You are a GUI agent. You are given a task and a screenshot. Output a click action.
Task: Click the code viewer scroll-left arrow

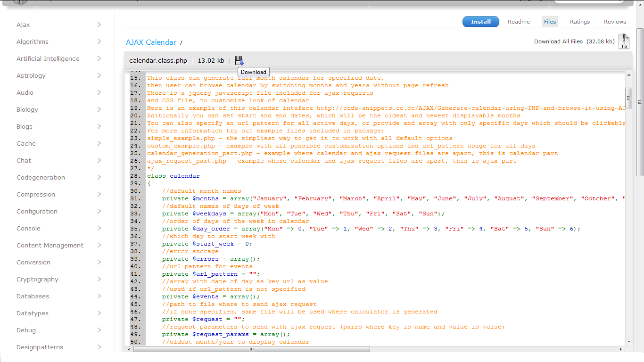[128, 349]
